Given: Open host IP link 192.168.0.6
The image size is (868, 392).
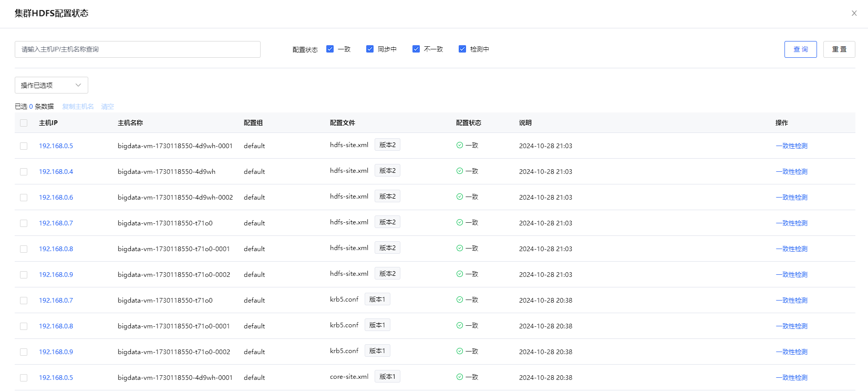Looking at the screenshot, I should tap(56, 198).
